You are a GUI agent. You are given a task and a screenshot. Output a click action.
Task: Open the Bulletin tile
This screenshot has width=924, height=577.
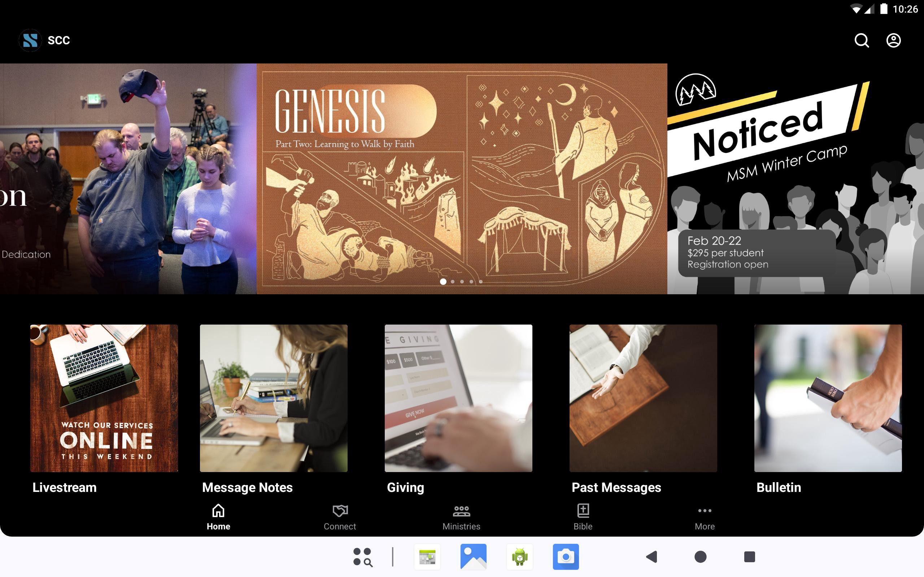pyautogui.click(x=828, y=398)
